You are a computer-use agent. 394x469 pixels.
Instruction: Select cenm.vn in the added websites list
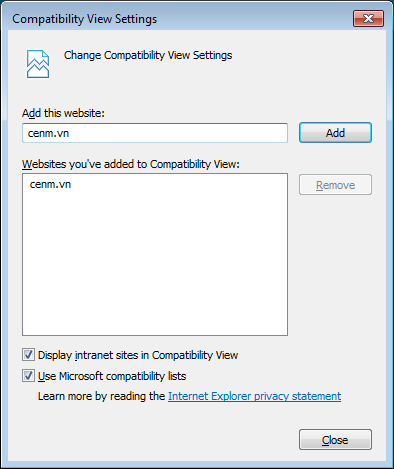point(50,184)
